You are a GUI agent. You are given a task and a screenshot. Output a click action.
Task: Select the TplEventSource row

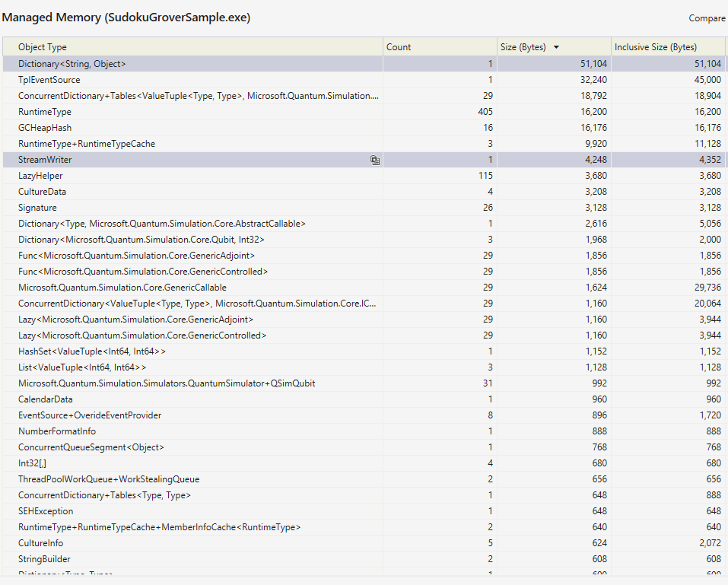coord(364,80)
